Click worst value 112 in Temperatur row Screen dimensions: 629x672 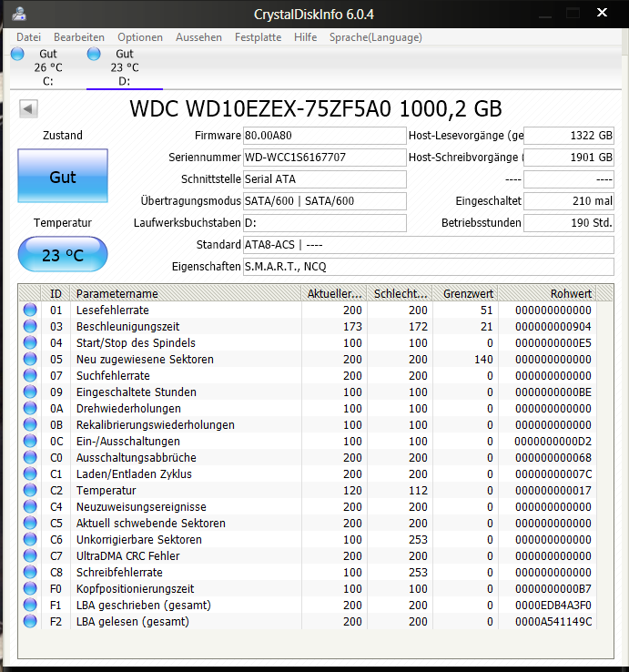(x=418, y=490)
